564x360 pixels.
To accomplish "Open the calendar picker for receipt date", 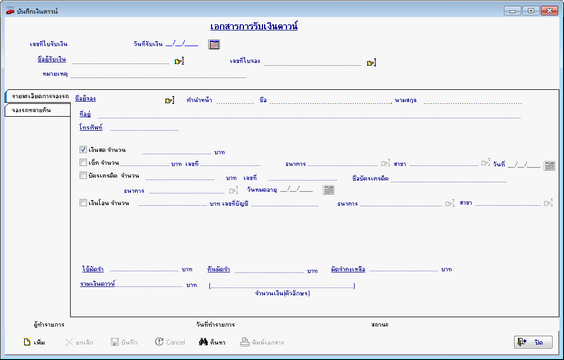I will [x=214, y=44].
